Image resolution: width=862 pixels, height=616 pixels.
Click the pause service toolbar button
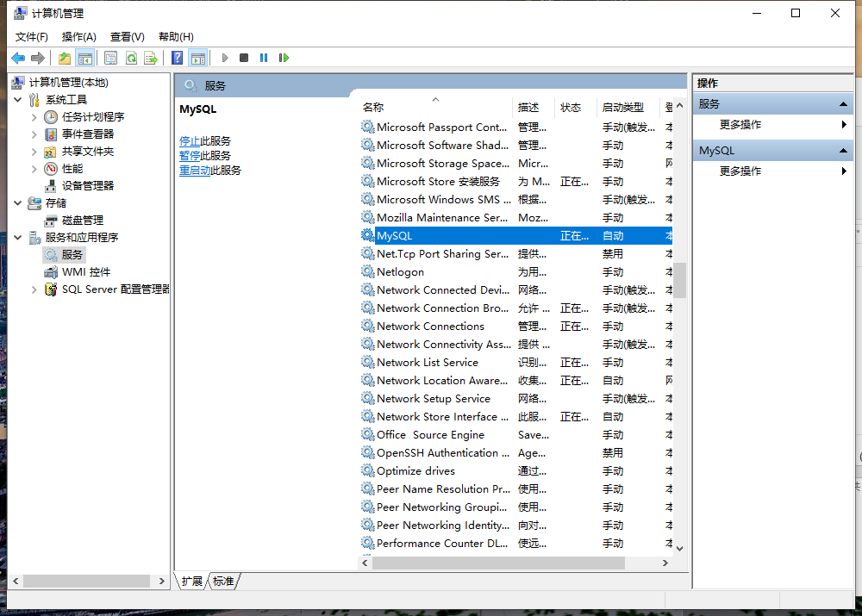[265, 58]
